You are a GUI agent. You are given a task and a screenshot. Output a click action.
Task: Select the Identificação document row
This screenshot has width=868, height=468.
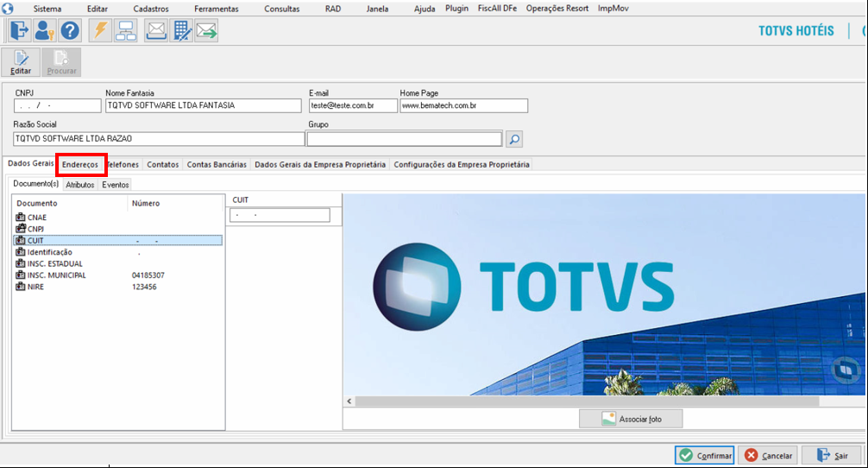pos(117,252)
